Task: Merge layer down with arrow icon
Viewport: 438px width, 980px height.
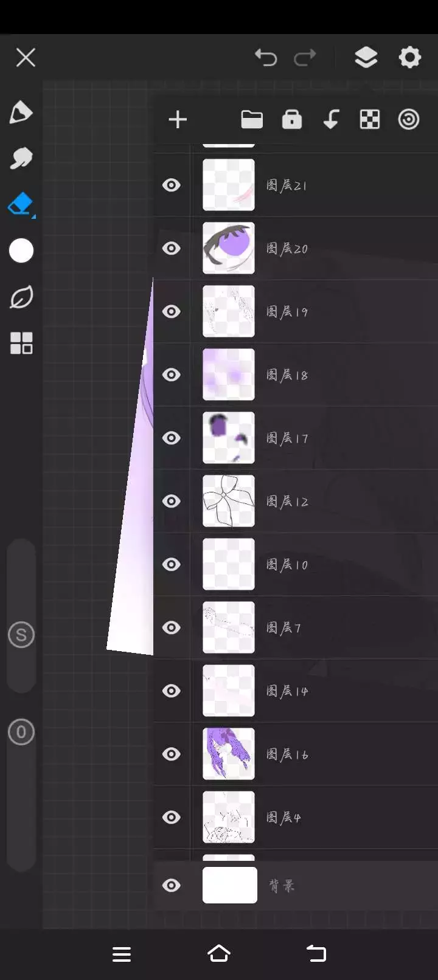Action: coord(331,120)
